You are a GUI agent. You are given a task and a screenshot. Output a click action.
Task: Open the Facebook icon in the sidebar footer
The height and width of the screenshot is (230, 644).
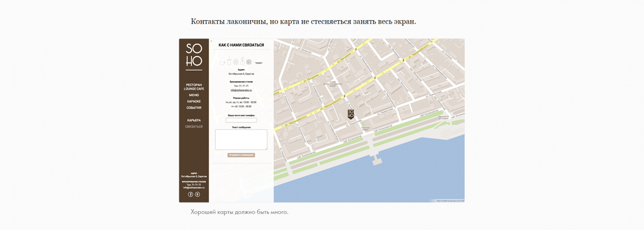coord(190,194)
